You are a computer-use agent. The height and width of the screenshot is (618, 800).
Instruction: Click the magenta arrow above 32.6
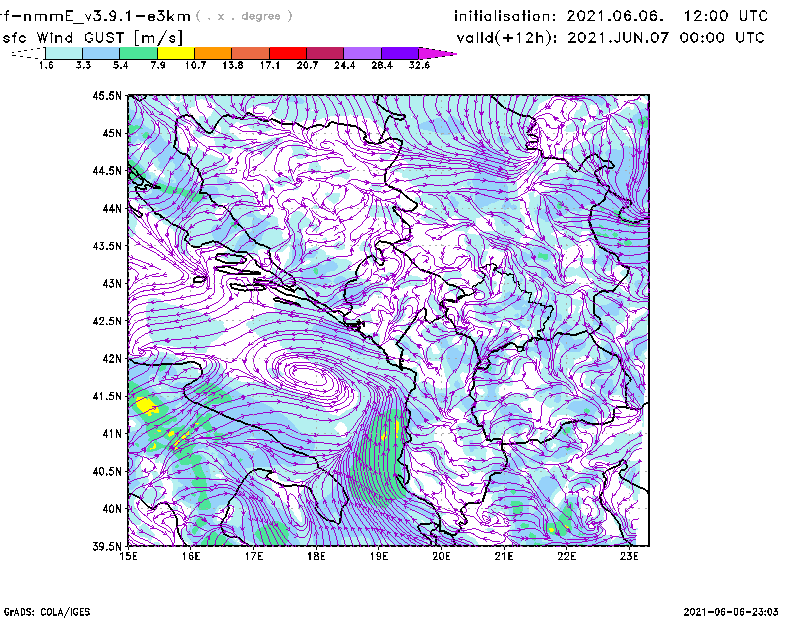point(436,53)
